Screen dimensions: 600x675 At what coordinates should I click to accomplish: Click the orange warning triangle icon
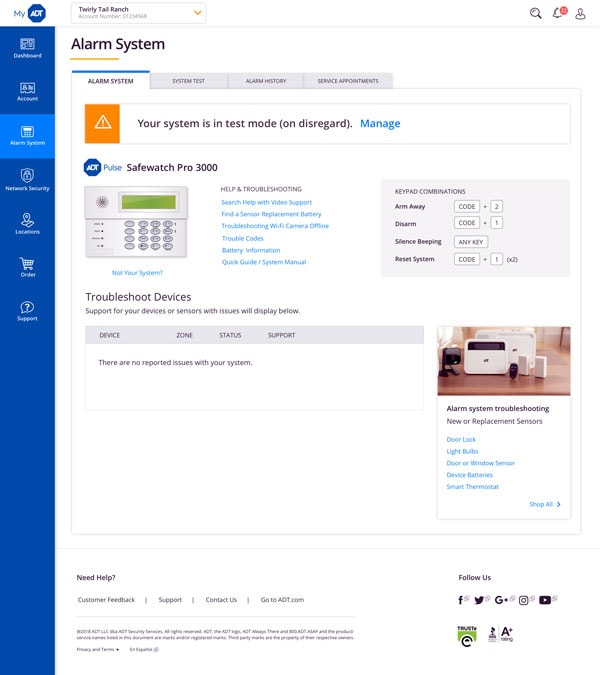[x=102, y=123]
